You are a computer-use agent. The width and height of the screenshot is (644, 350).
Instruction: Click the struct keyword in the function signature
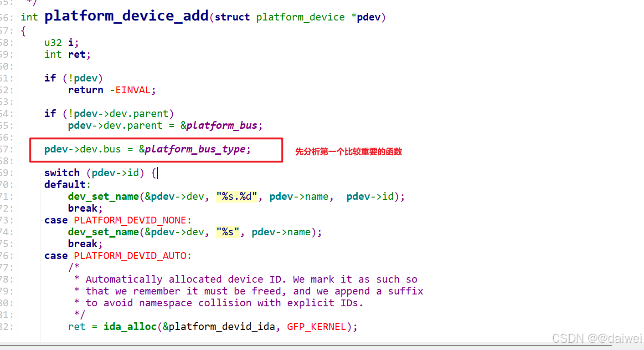pyautogui.click(x=232, y=17)
